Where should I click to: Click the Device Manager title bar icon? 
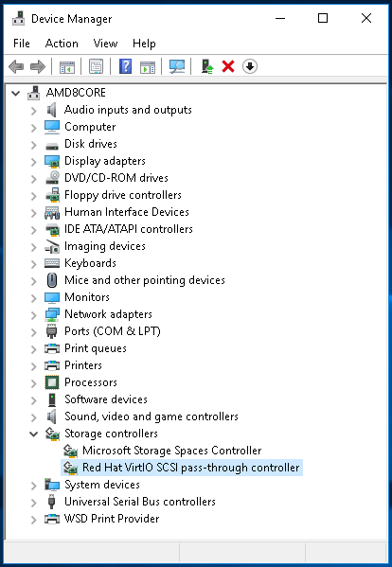(18, 18)
